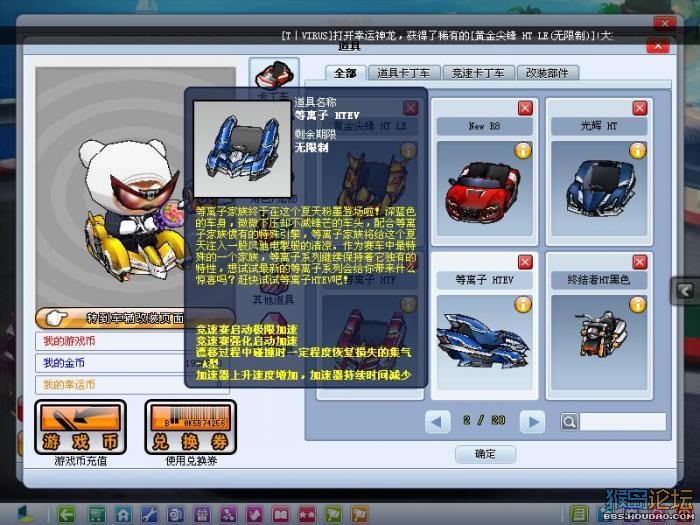Click the page indicator 2 / 20

click(484, 420)
